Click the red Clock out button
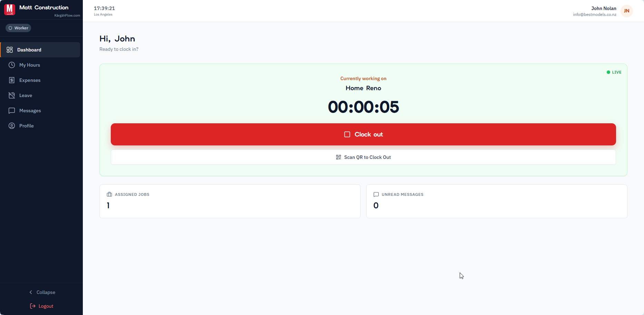Screen dimensions: 644x315 click(363, 134)
